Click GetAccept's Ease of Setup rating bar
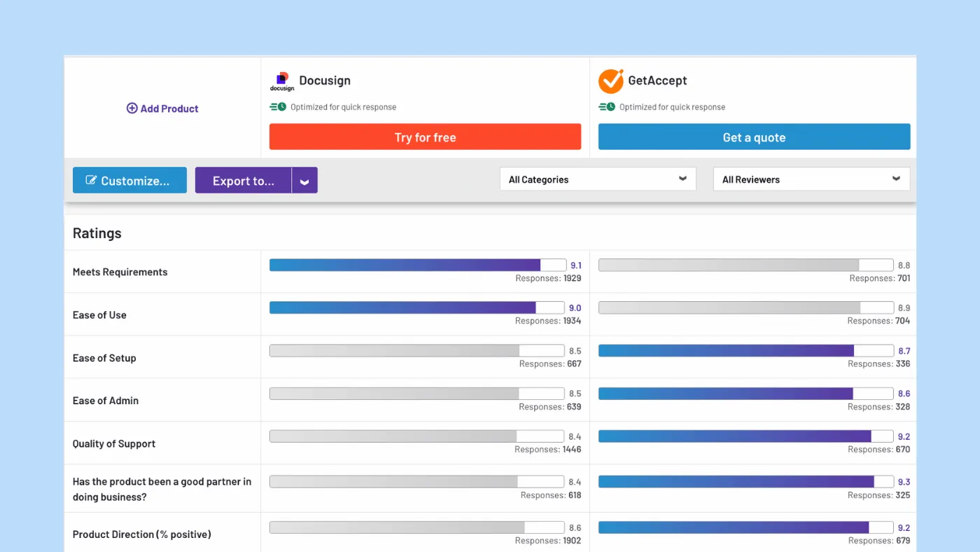 pos(744,350)
